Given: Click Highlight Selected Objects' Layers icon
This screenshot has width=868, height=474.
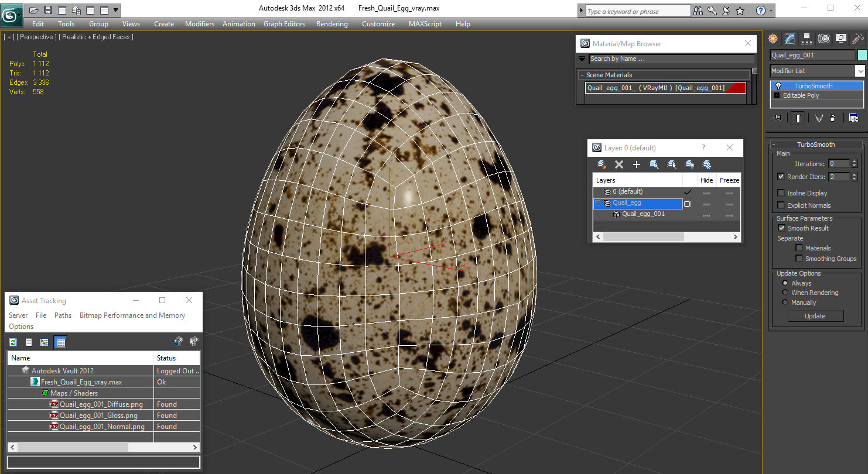Looking at the screenshot, I should pos(672,164).
